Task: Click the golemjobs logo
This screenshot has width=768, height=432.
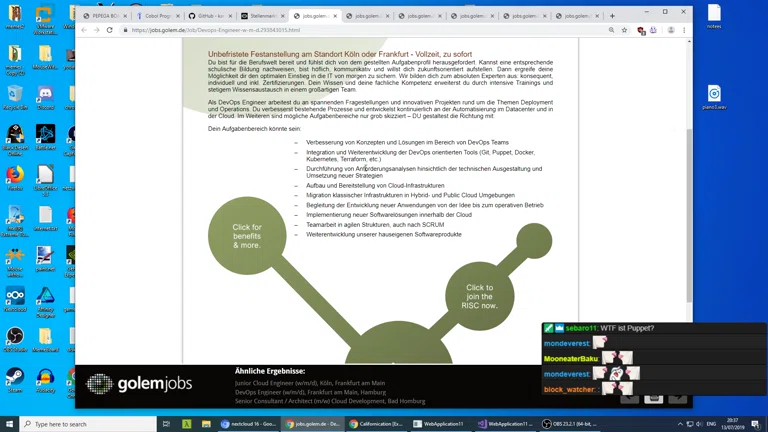Action: click(x=139, y=384)
